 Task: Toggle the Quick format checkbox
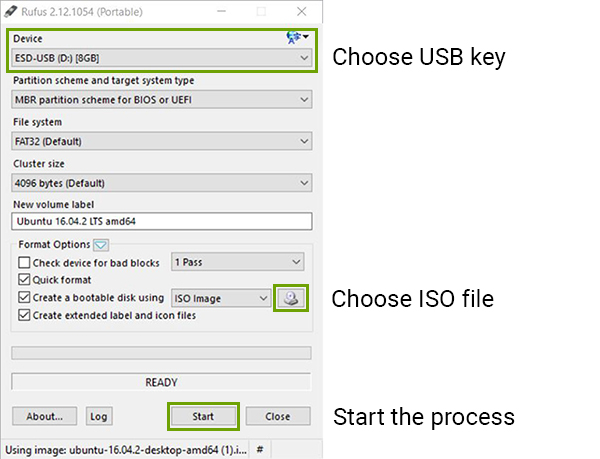coord(25,280)
